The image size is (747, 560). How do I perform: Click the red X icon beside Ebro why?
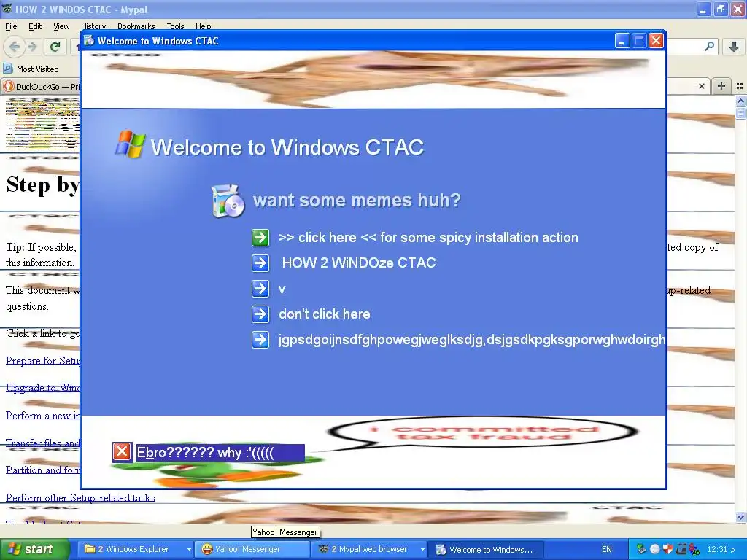122,452
